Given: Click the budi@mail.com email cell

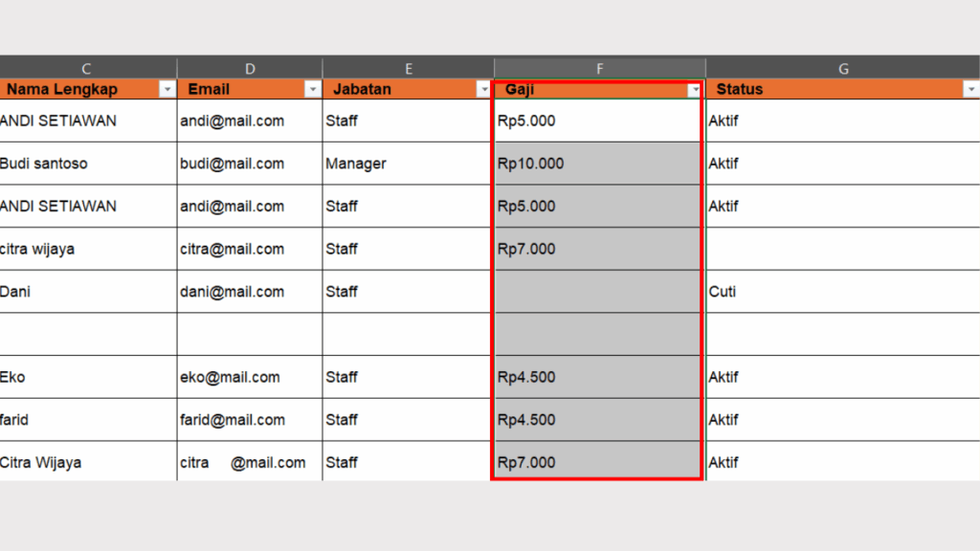Looking at the screenshot, I should coord(249,164).
